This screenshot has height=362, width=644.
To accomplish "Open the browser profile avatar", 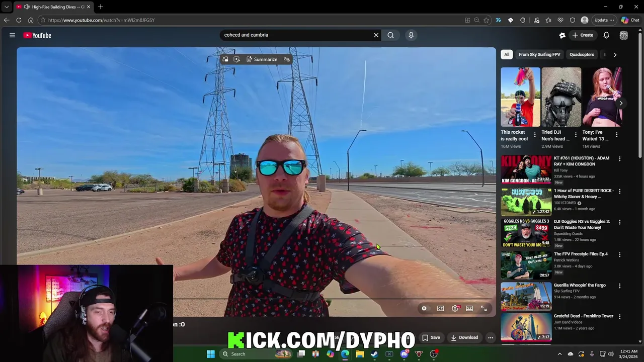I will 585,20.
